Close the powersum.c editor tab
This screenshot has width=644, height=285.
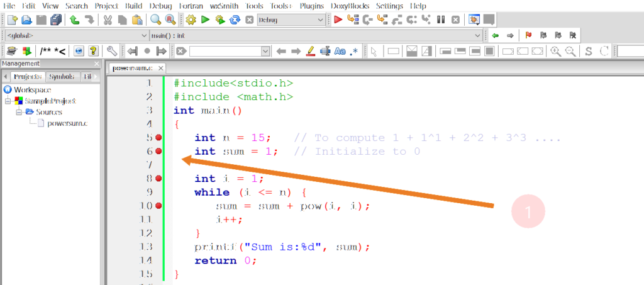(x=161, y=68)
